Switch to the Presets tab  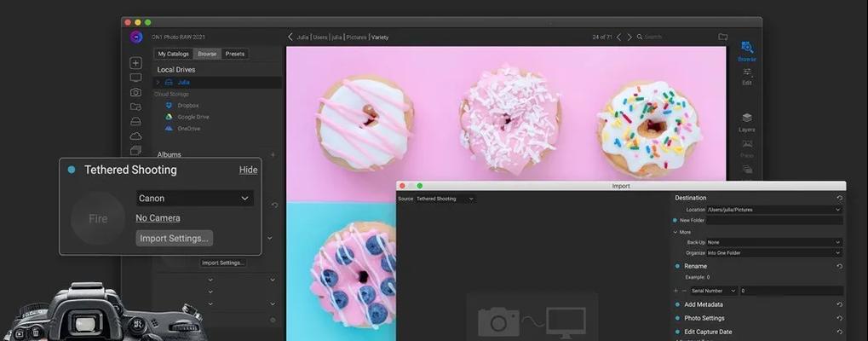(235, 54)
